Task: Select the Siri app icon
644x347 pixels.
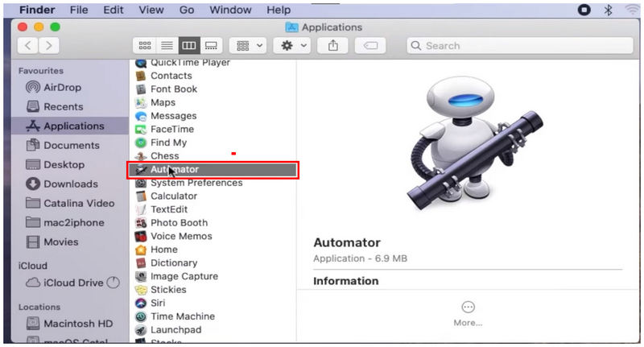Action: 141,303
